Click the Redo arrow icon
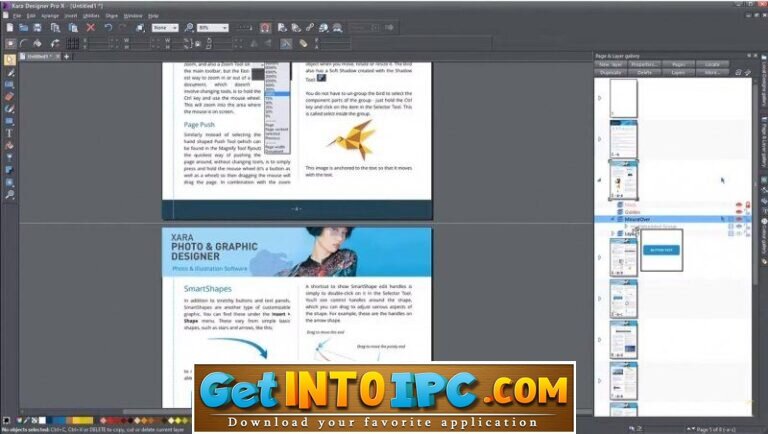 click(x=122, y=28)
